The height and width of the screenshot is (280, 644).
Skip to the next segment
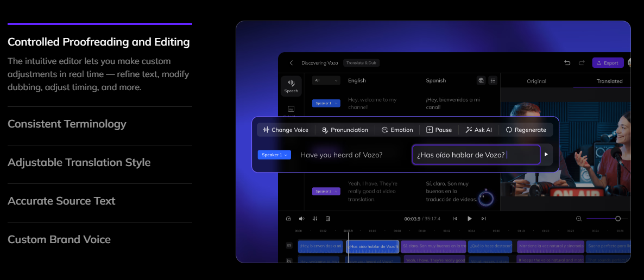484,219
